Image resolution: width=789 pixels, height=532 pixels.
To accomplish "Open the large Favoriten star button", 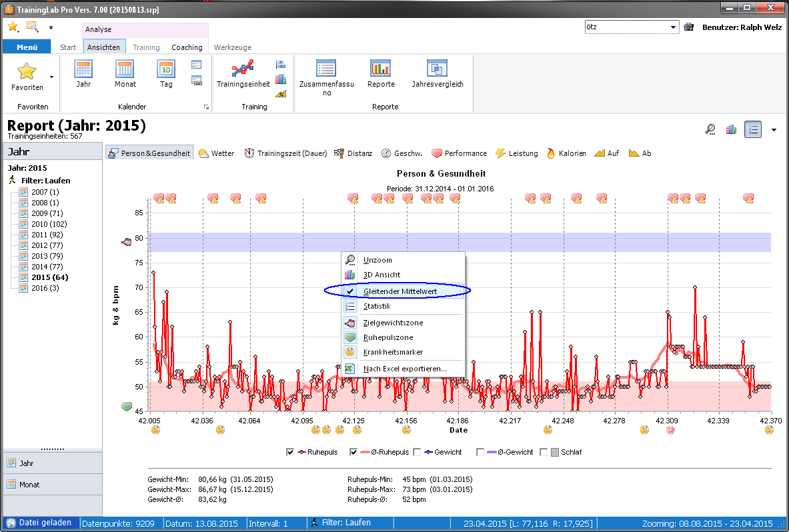I will click(x=27, y=76).
